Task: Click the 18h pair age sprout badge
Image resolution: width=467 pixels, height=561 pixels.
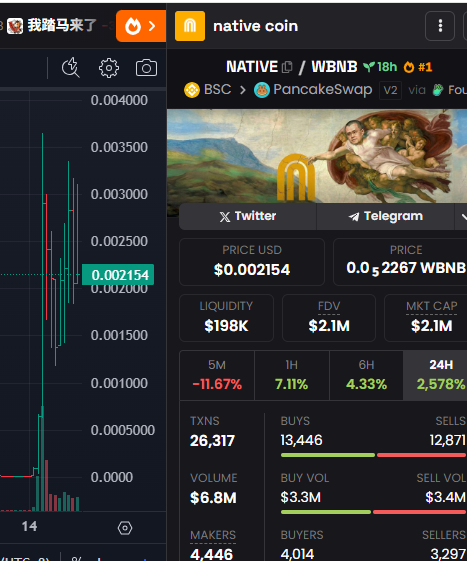Action: (x=380, y=67)
